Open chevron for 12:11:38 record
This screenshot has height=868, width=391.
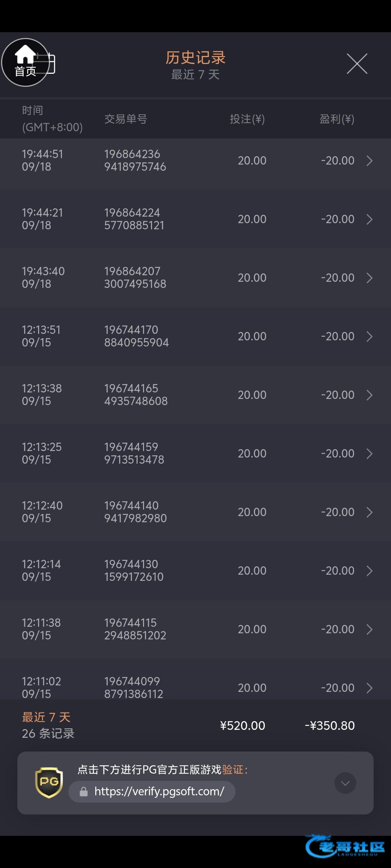(x=369, y=629)
